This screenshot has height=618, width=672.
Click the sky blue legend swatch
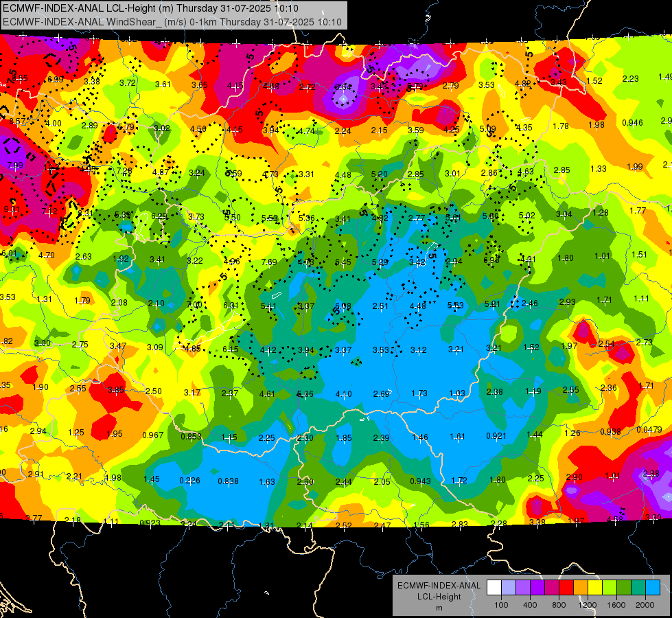pos(653,587)
